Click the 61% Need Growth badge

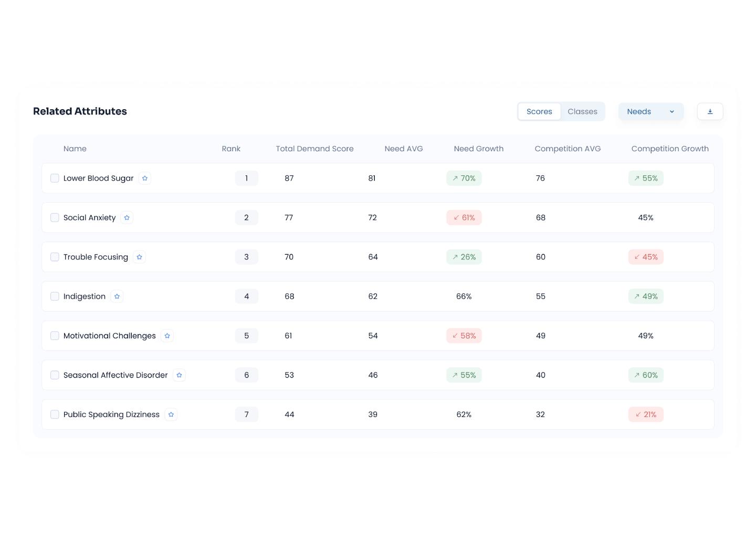[464, 217]
